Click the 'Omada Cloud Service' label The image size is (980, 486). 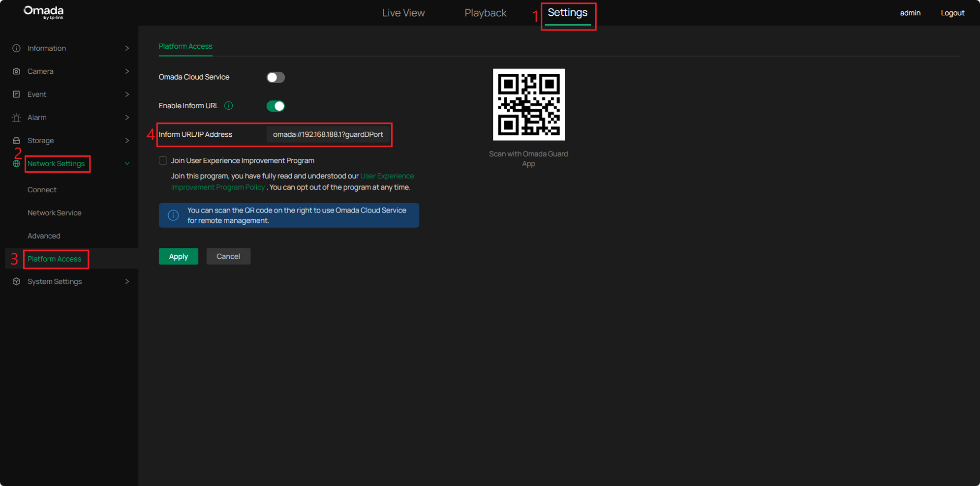point(194,77)
